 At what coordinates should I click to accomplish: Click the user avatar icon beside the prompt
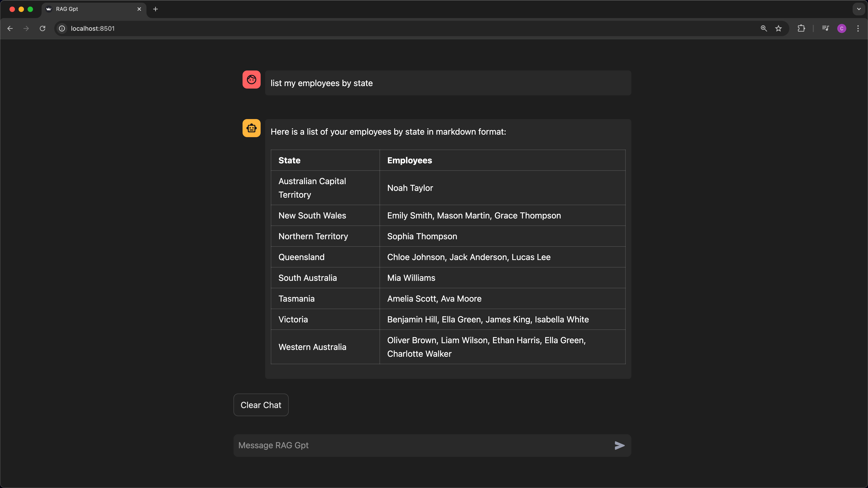[251, 80]
